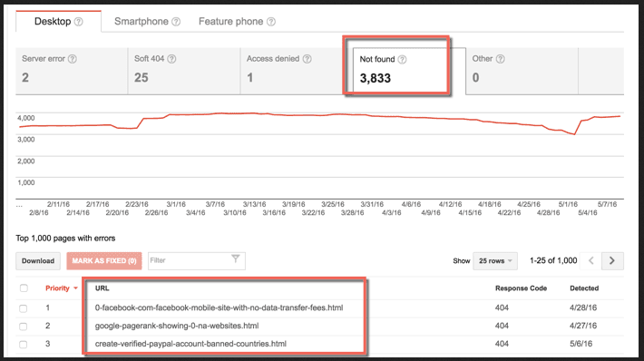Check the box for priority 3 row
Image resolution: width=644 pixels, height=361 pixels.
(24, 345)
